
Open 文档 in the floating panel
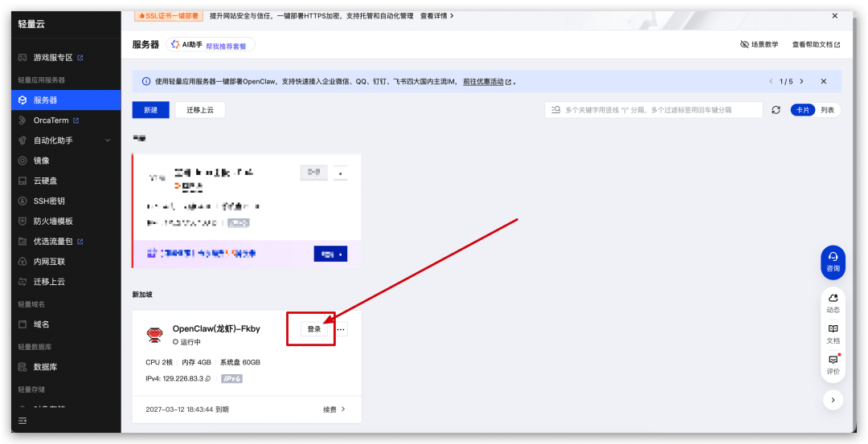tap(833, 334)
